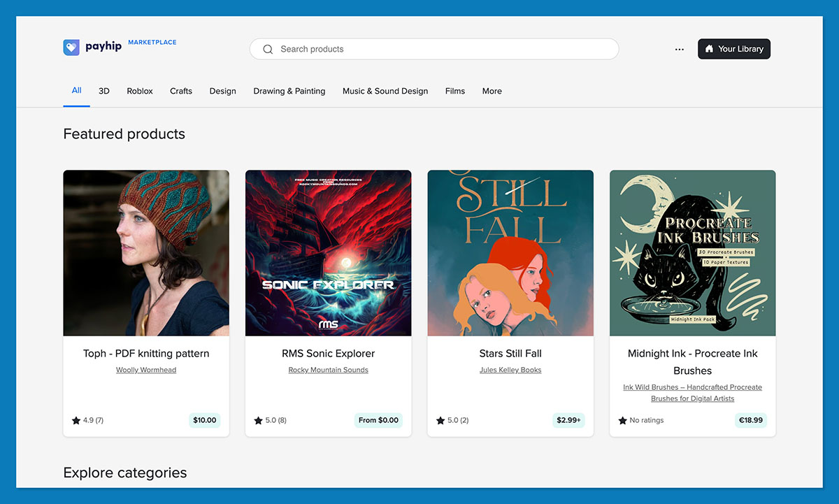Open the Procreate Ink Brushes cover image
839x504 pixels.
(x=693, y=253)
